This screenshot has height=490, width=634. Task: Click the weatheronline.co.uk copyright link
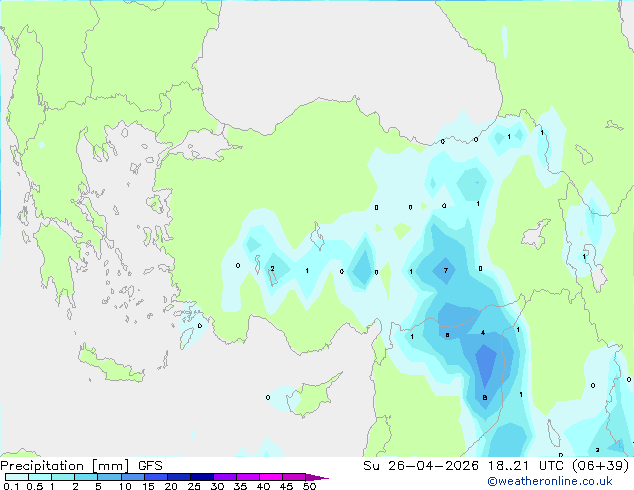click(x=550, y=481)
